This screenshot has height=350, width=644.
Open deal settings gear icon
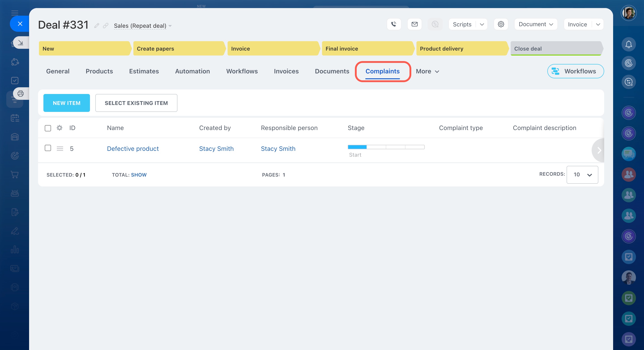pyautogui.click(x=501, y=24)
